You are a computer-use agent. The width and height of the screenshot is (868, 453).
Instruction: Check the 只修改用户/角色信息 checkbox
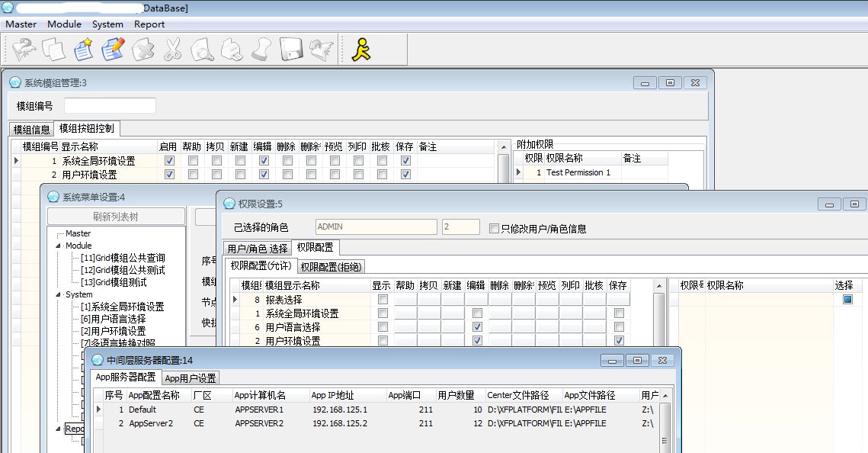495,228
